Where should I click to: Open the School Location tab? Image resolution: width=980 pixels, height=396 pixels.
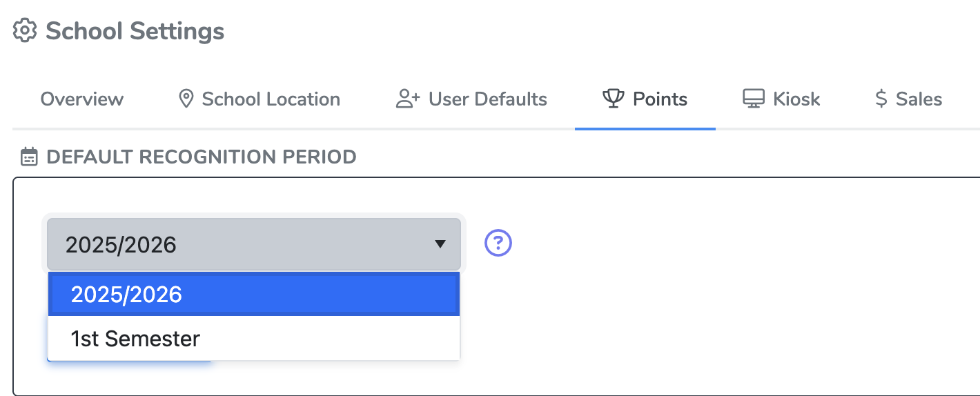pos(271,99)
